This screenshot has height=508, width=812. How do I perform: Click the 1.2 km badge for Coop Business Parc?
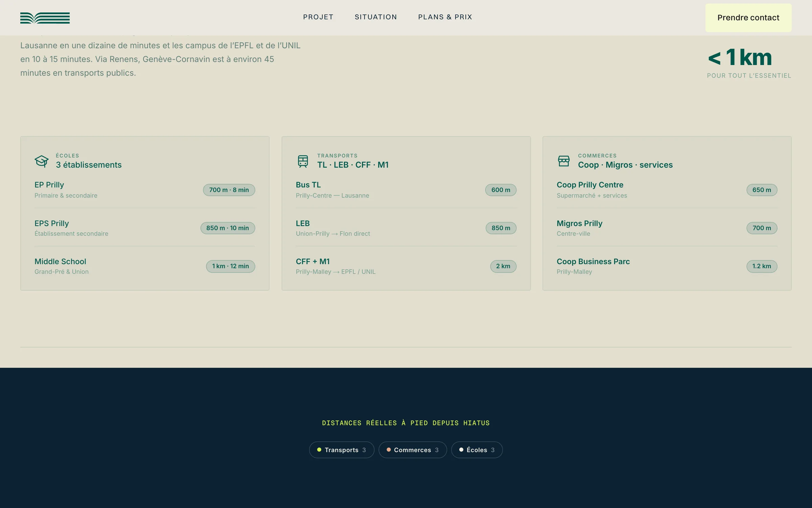coord(762,266)
